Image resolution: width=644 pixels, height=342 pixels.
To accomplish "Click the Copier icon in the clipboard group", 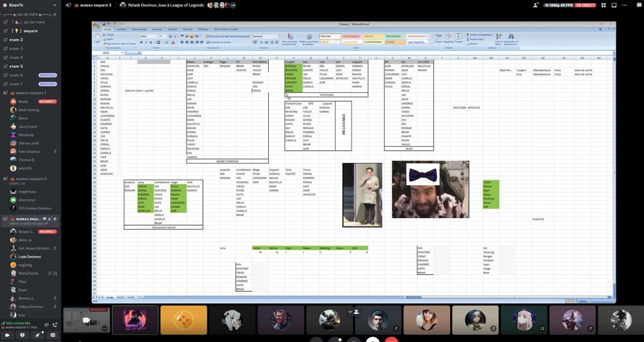I will (x=104, y=39).
